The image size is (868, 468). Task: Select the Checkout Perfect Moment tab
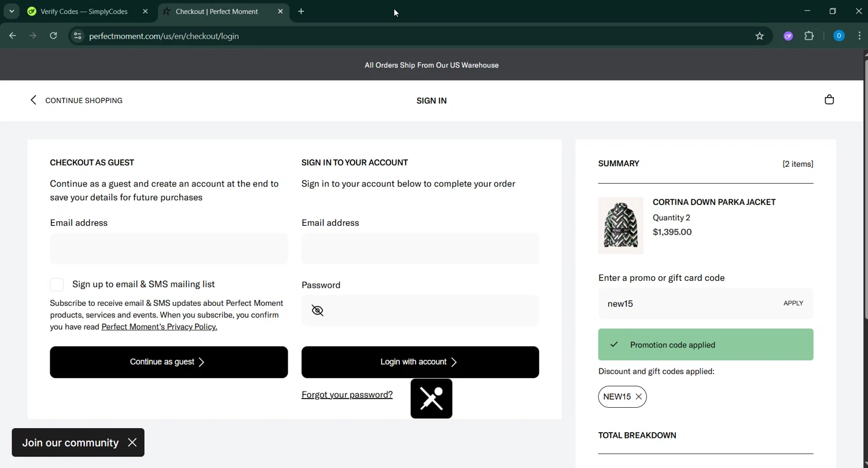tap(217, 12)
